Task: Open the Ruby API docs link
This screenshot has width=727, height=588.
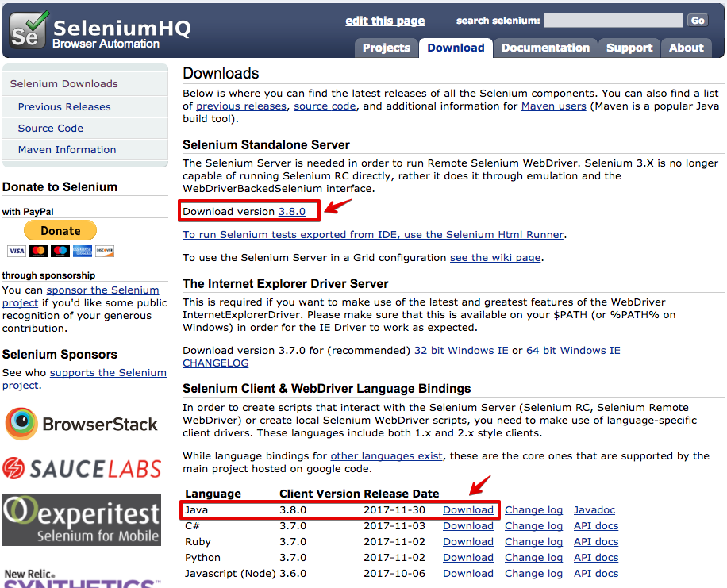Action: point(596,542)
